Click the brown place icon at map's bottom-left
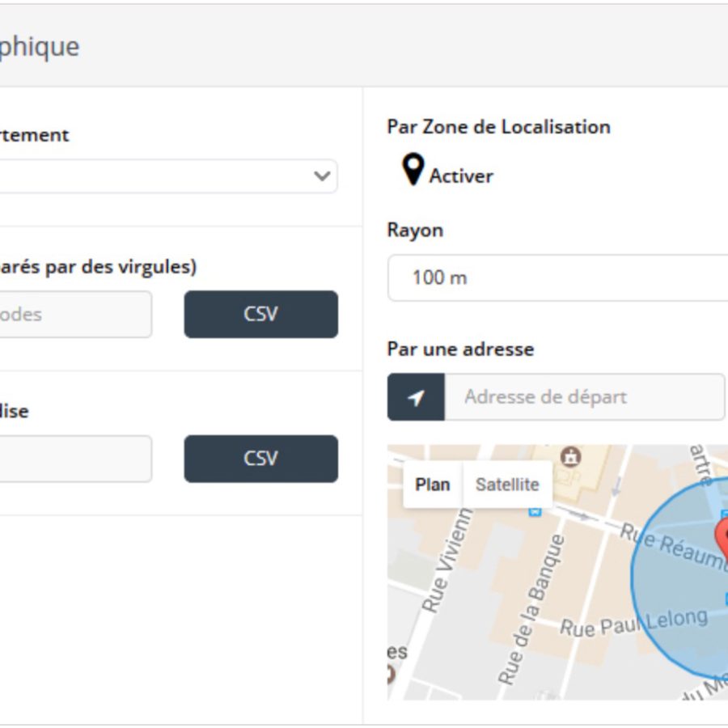The image size is (728, 728). [392, 673]
